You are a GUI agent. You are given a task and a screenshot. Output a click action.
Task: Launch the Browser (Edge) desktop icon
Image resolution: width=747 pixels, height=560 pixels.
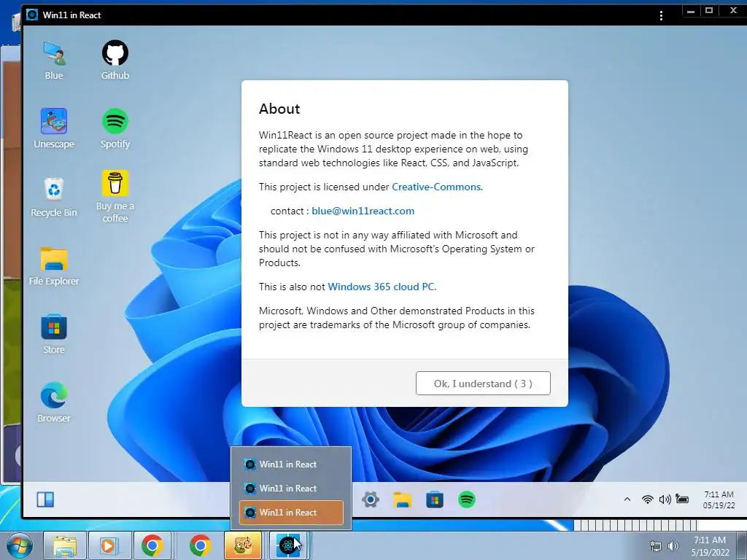coord(54,402)
